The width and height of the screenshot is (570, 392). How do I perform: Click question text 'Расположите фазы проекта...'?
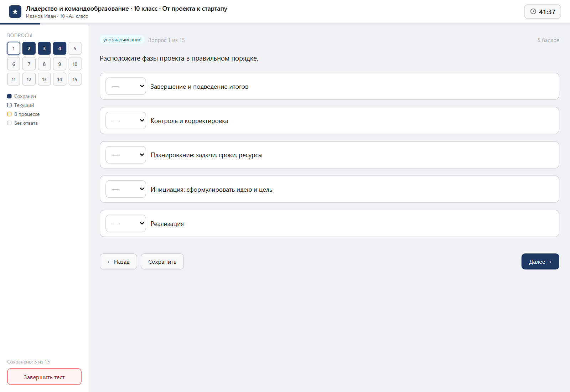(179, 58)
